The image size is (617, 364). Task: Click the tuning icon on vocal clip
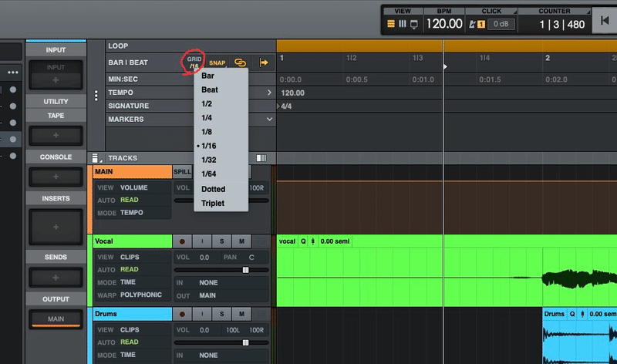313,241
